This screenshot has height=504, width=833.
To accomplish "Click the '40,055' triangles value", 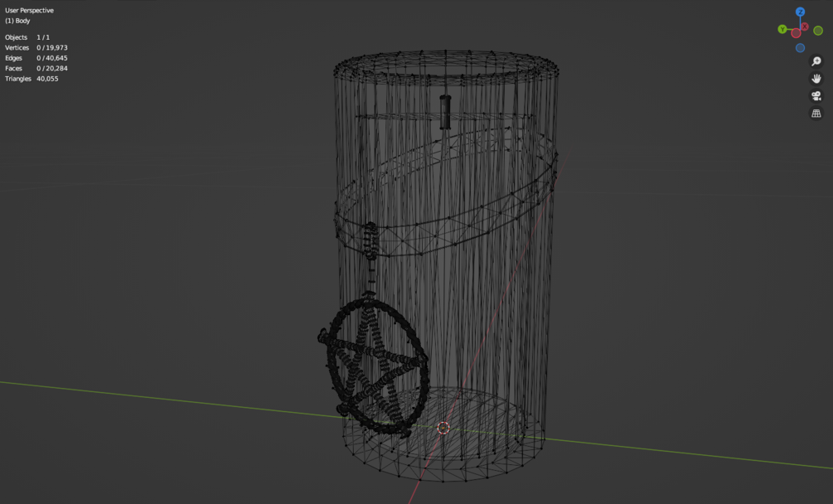I will 47,79.
